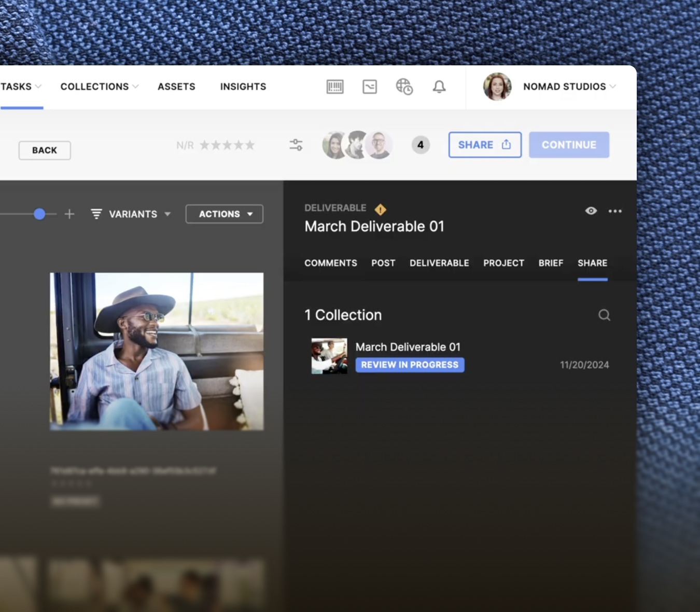Click the yellow warning diamond icon
Screen dimensions: 700x612
pyautogui.click(x=381, y=210)
